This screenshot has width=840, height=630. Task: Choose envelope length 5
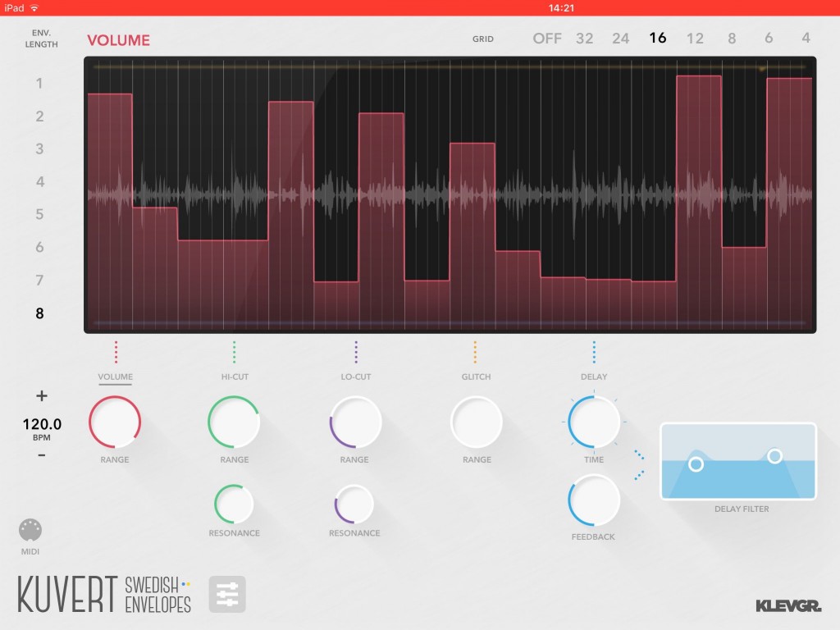pos(39,214)
